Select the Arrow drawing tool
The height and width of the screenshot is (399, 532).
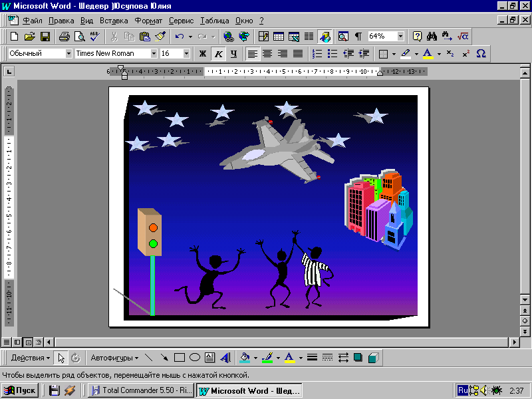point(164,358)
